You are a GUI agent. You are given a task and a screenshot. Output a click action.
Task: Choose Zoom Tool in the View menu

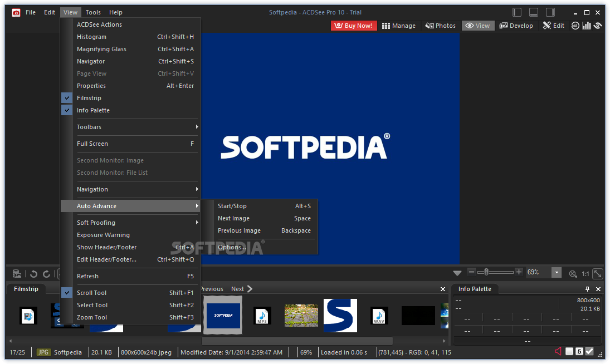click(130, 317)
